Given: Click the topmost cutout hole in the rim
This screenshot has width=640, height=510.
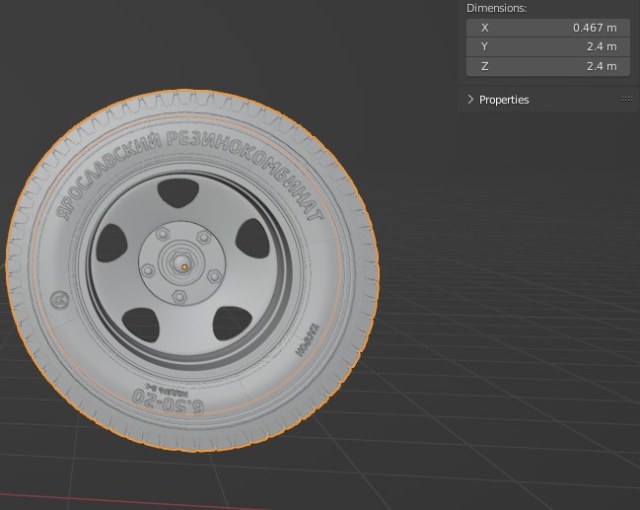Looking at the screenshot, I should click(178, 193).
